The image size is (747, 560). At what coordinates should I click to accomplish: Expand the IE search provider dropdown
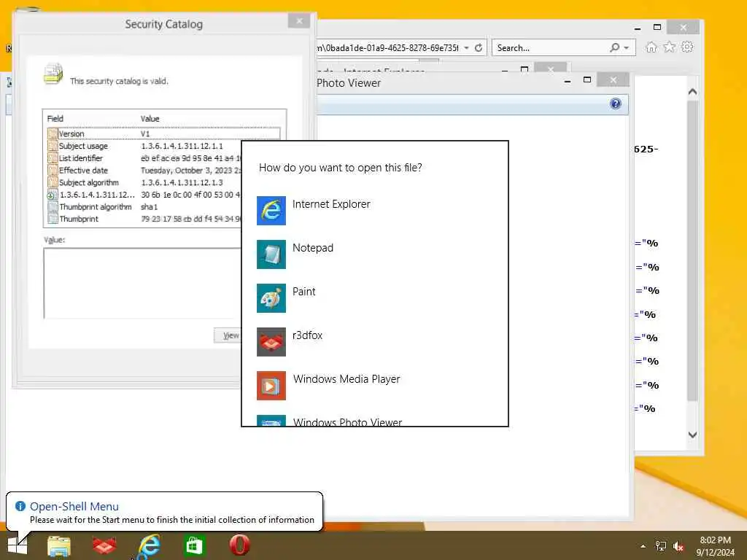coord(626,48)
